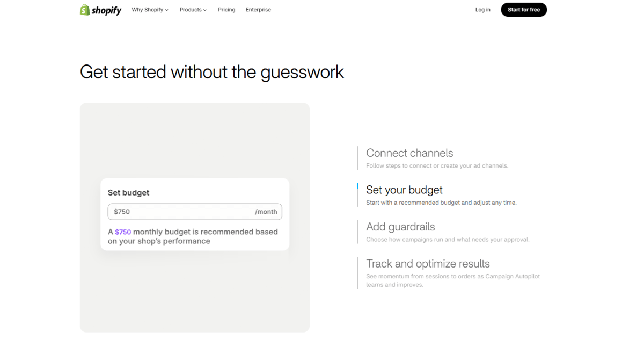Open the Enterprise nav link
644x346 pixels.
point(258,10)
